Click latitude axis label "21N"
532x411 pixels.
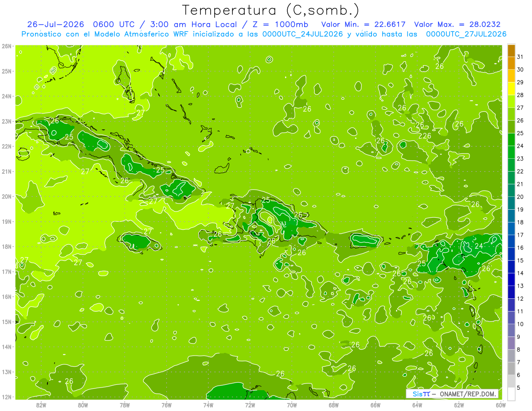pos(7,171)
